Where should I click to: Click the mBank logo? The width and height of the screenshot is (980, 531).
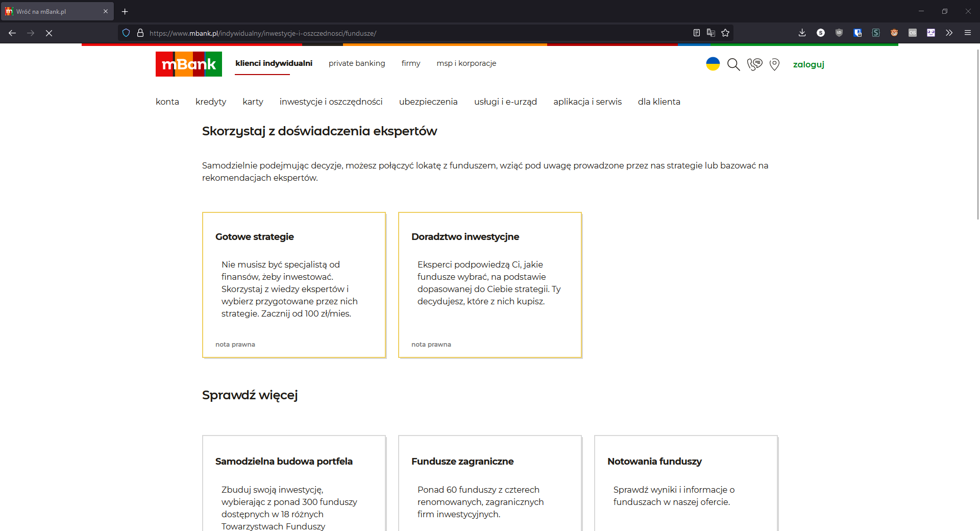coord(188,64)
